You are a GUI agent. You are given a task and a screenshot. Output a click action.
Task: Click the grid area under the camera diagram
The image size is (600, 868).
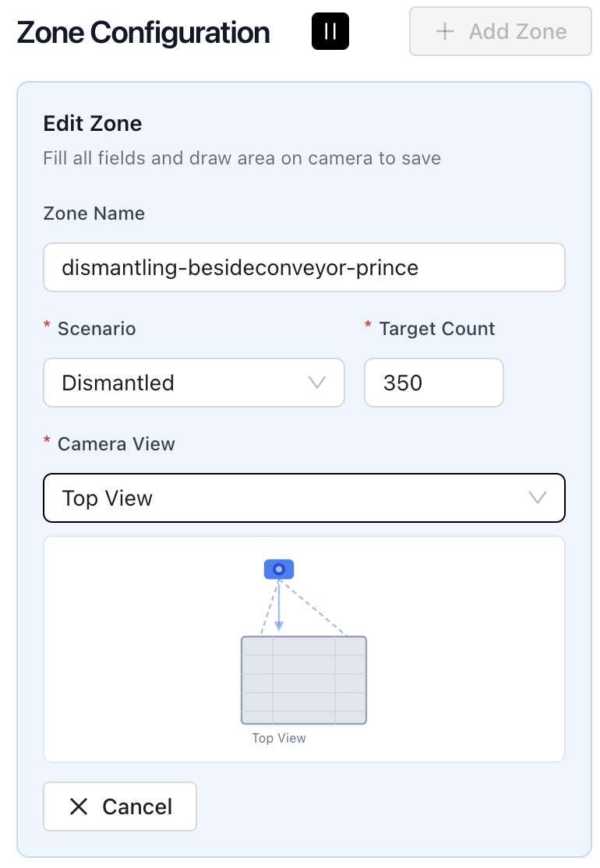[x=303, y=679]
